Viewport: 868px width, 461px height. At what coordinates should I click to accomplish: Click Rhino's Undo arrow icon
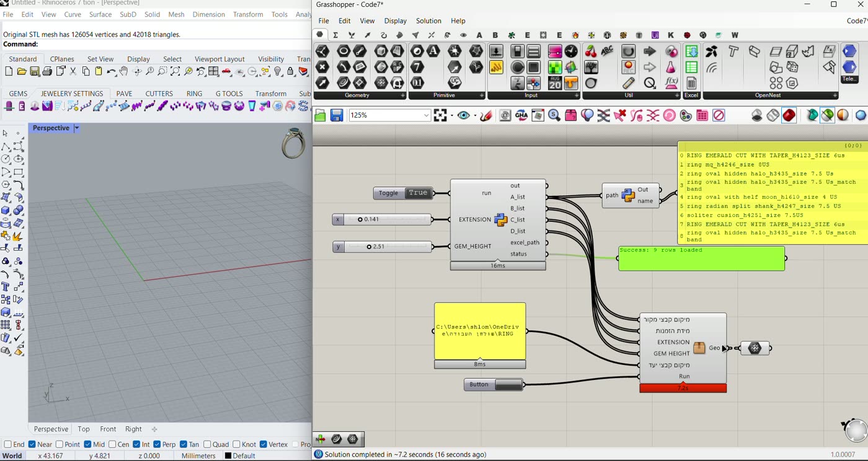coord(112,72)
